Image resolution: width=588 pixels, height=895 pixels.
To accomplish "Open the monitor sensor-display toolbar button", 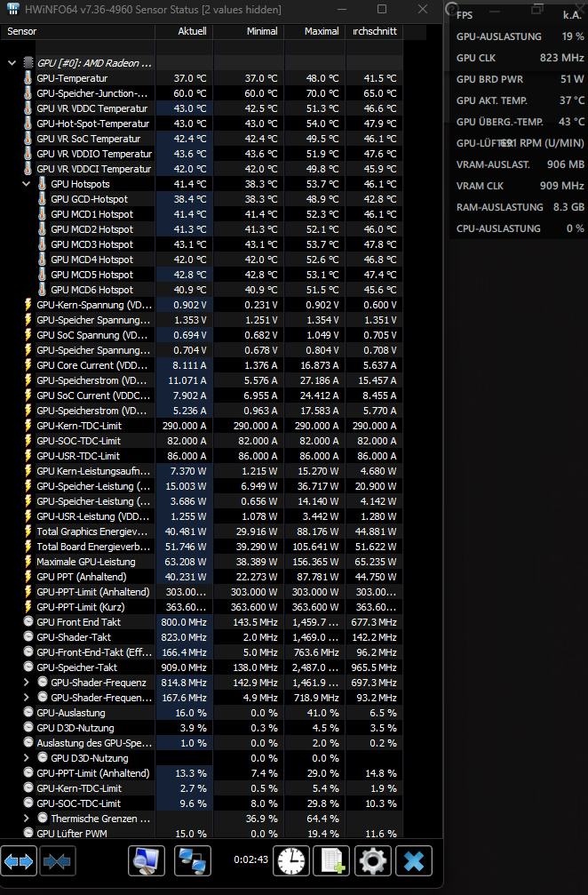I will click(x=147, y=860).
